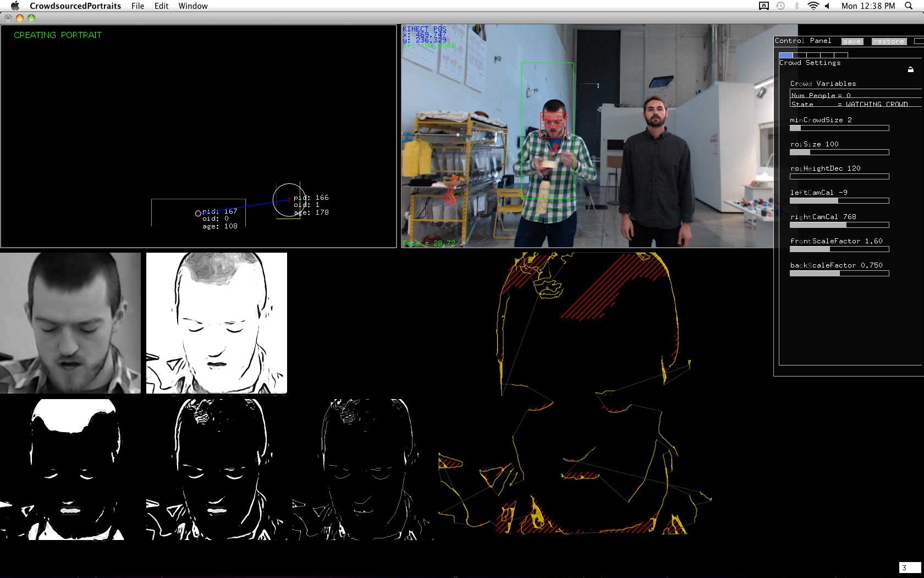Click the Control Panel title

coord(803,41)
